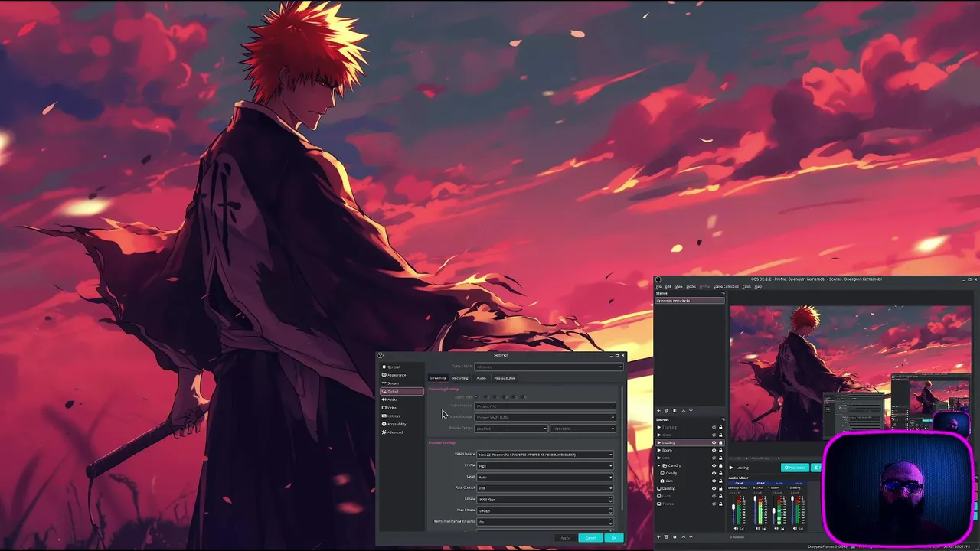Switch to Replay Buffer tab
This screenshot has height=551, width=980.
(x=505, y=378)
